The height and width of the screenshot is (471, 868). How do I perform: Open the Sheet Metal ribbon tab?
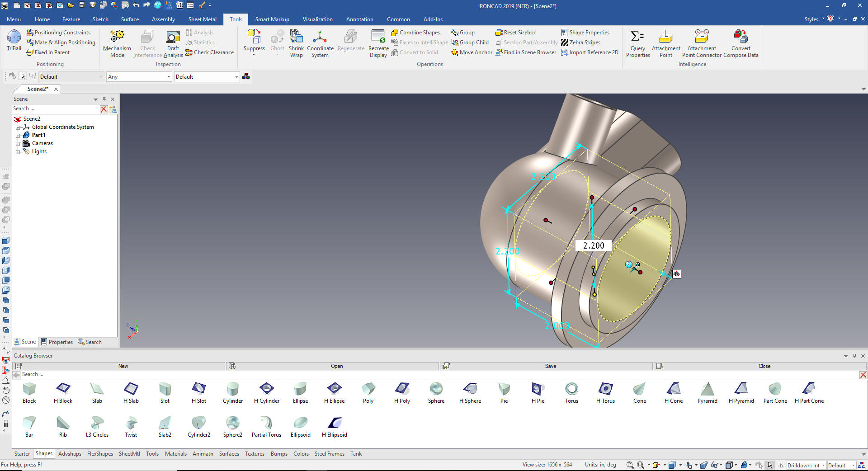coord(202,19)
